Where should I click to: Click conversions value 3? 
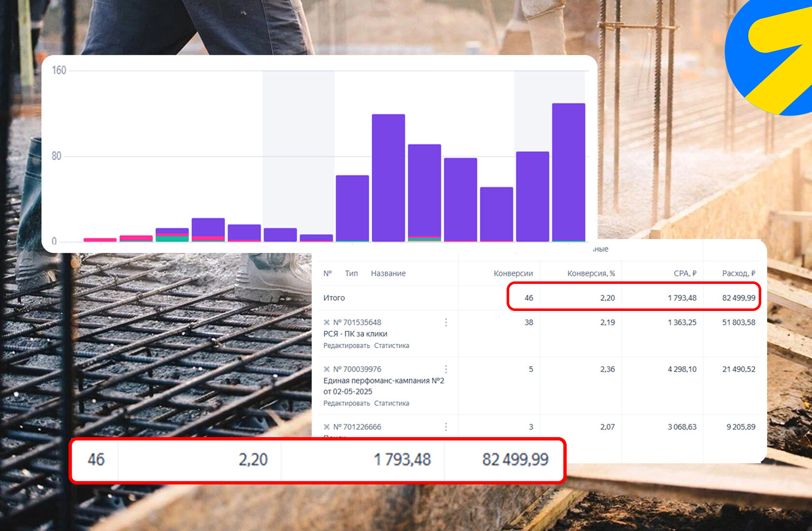pos(531,427)
